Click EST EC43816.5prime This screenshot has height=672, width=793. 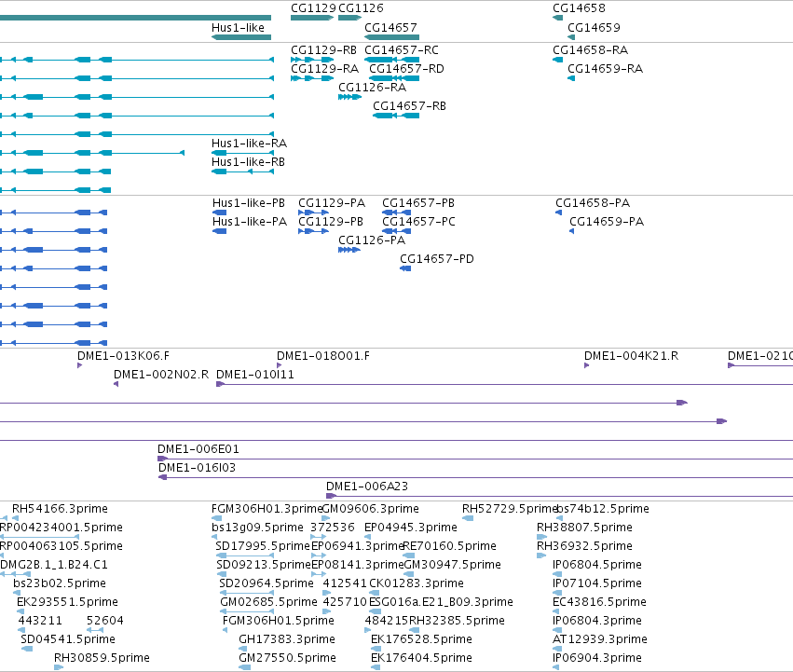point(599,602)
